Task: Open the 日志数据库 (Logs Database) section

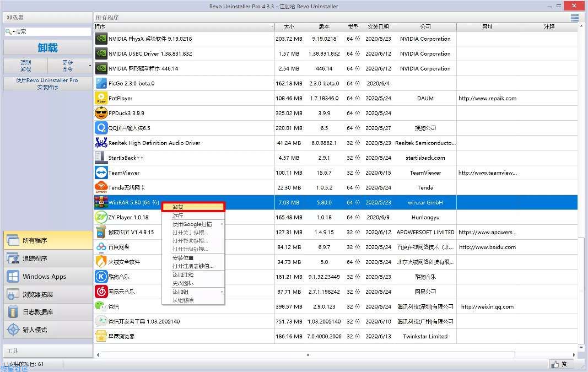Action: [48, 312]
